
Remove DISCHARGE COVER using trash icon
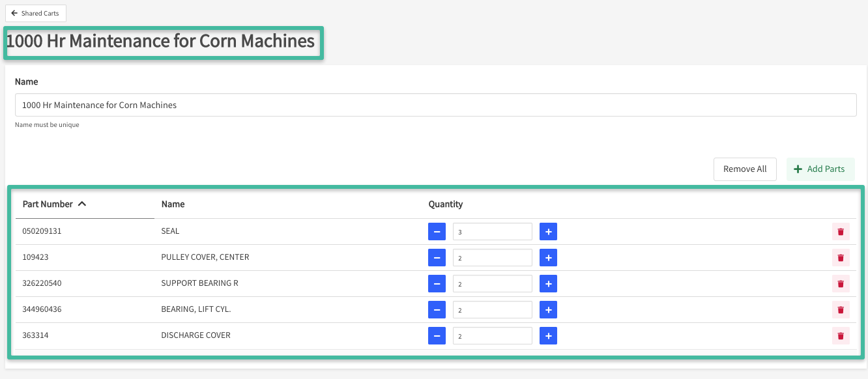[841, 336]
